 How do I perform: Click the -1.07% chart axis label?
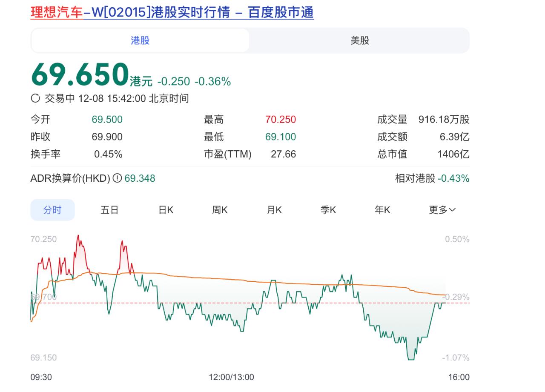[456, 358]
